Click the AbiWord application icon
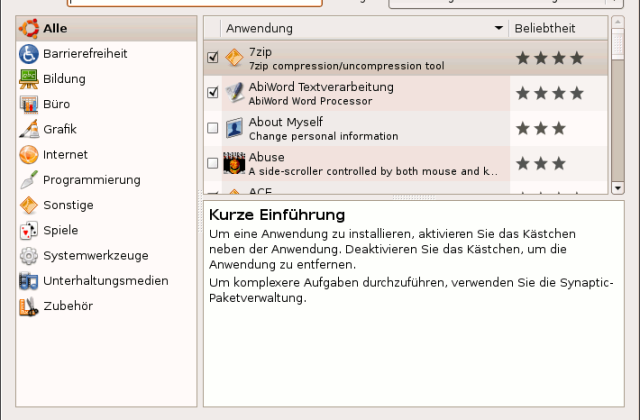 [234, 93]
